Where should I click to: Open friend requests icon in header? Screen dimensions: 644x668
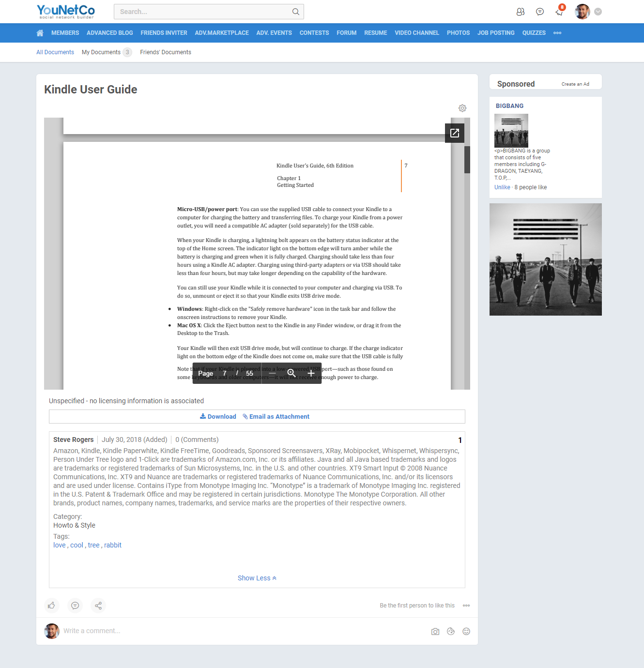(521, 12)
